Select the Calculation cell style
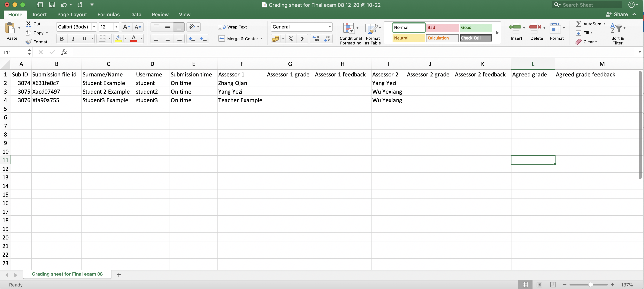 pos(441,38)
